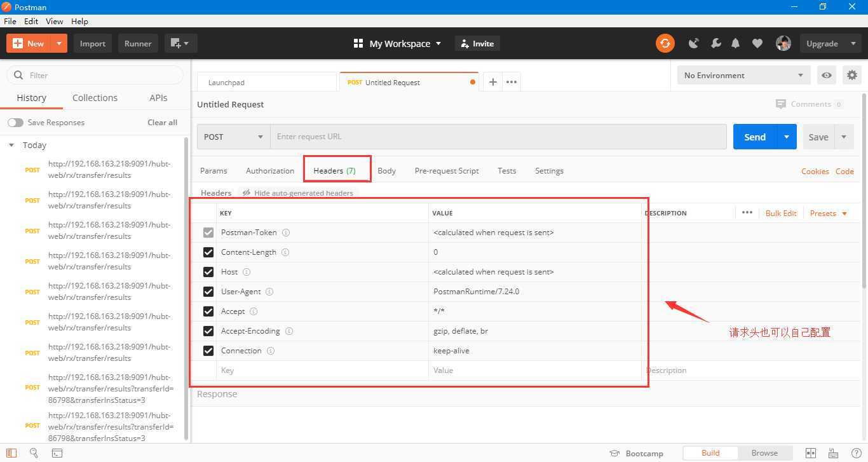
Task: Hide auto-generated headers toggle
Action: [x=298, y=193]
